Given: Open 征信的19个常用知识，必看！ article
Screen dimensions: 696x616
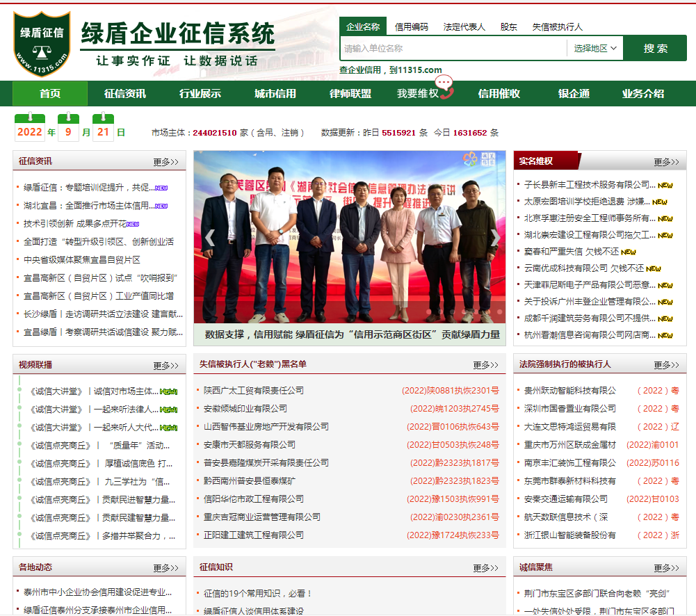Looking at the screenshot, I should (257, 593).
